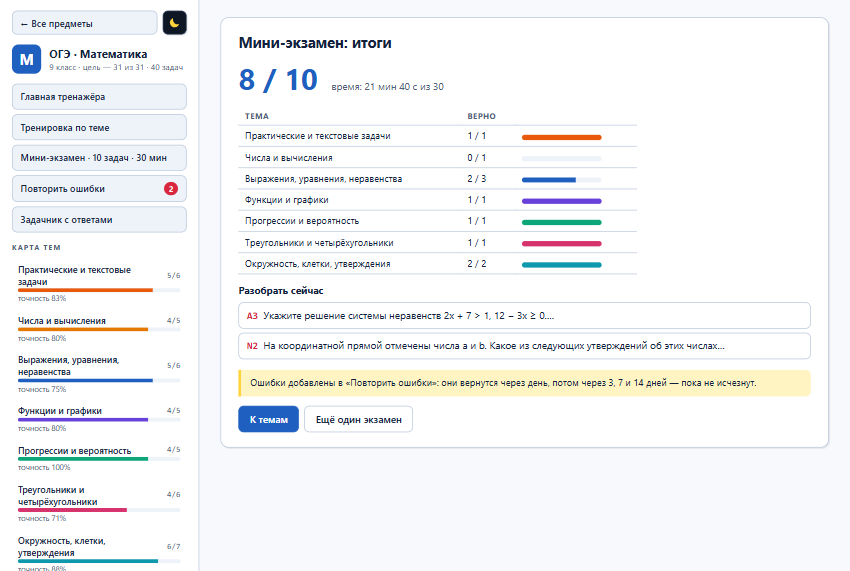Click the green sidebar progress bar for Прогрессии и вероятность
Screen dimensions: 850x571
(99, 459)
